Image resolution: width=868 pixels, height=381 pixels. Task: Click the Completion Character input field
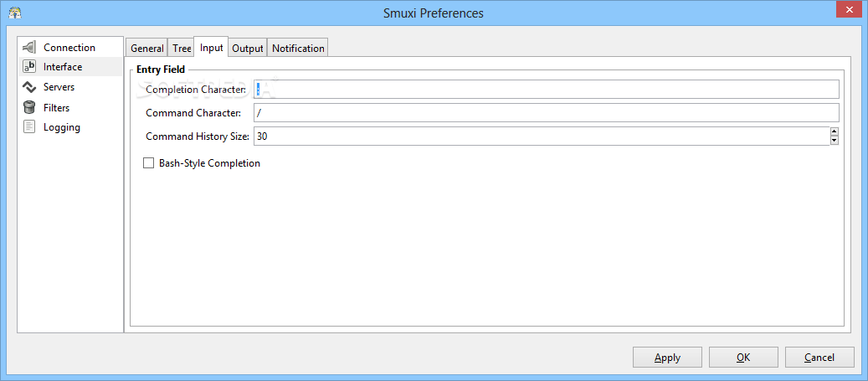tap(547, 89)
